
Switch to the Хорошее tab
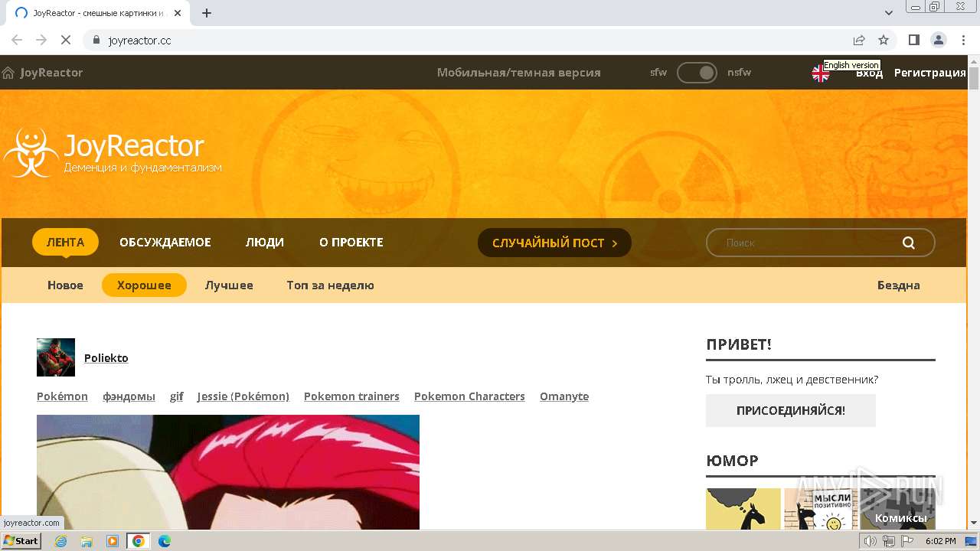(x=144, y=285)
